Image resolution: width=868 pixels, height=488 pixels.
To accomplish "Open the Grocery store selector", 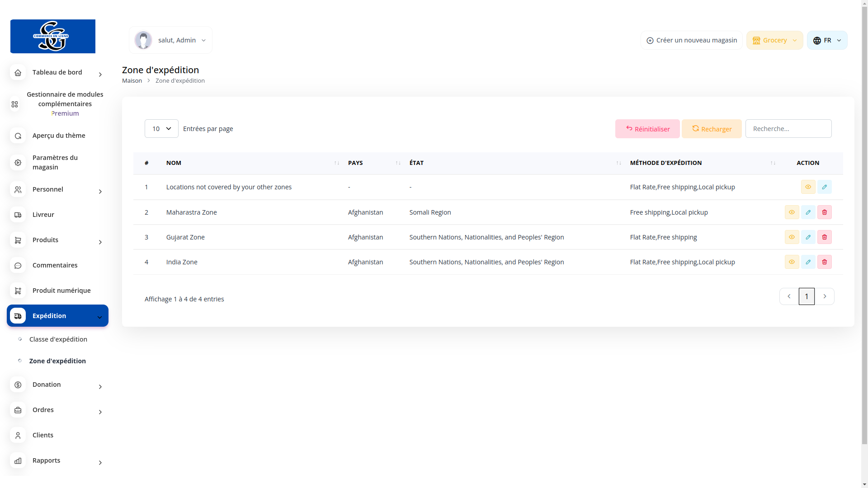I will (774, 40).
